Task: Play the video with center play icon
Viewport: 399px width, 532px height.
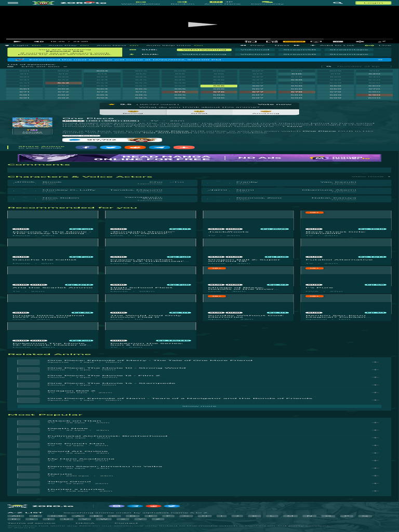Action: 202,24
